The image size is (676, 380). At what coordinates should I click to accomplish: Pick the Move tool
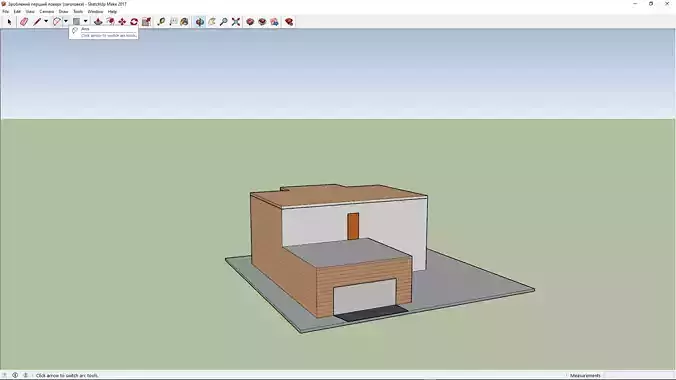(122, 22)
